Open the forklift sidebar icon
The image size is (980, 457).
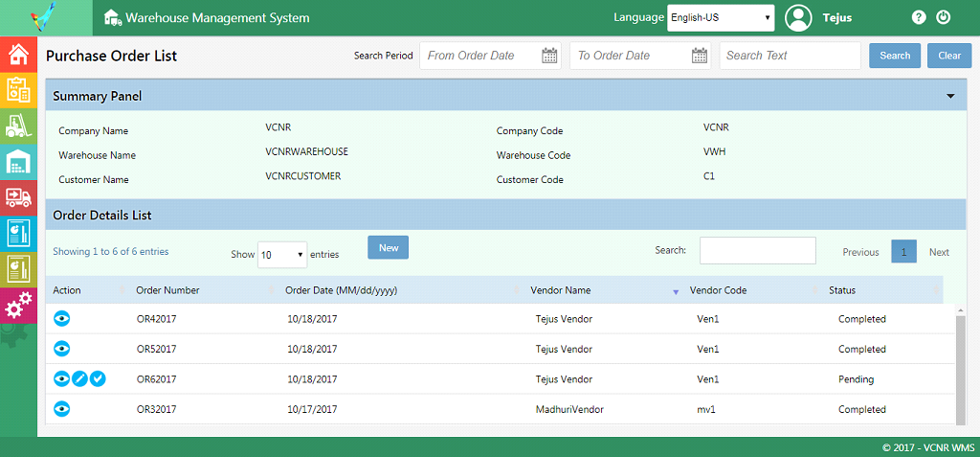coord(18,126)
